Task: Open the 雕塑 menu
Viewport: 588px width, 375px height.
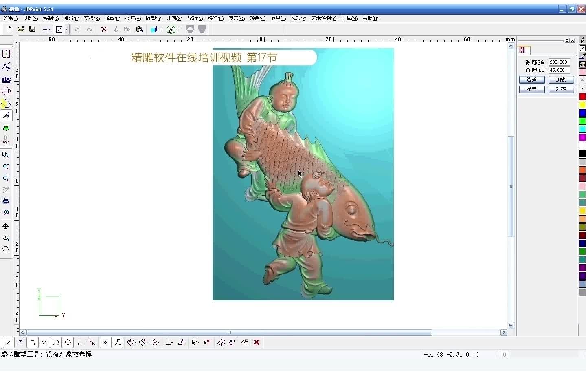Action: point(153,18)
